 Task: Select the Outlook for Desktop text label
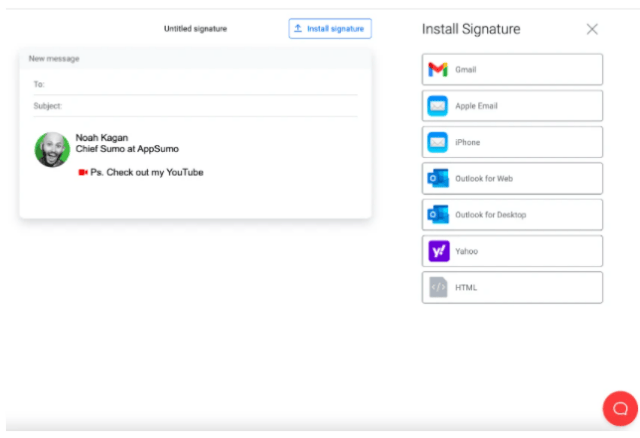pos(491,215)
